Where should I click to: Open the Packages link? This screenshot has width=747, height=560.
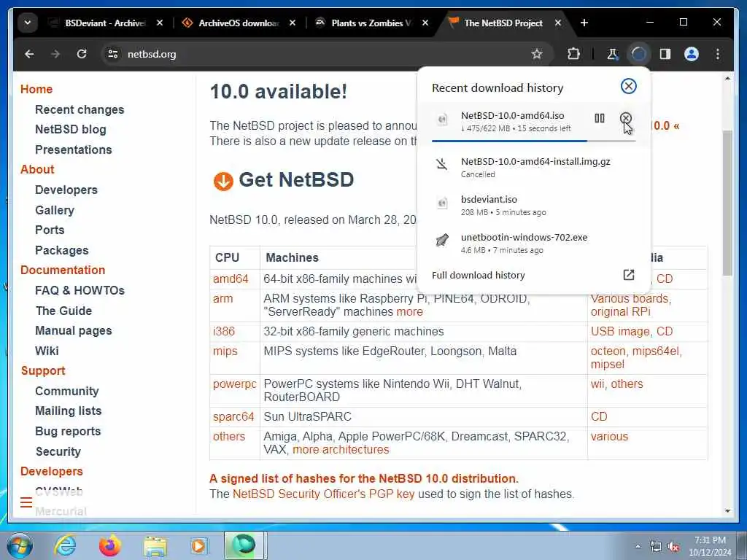[61, 251]
